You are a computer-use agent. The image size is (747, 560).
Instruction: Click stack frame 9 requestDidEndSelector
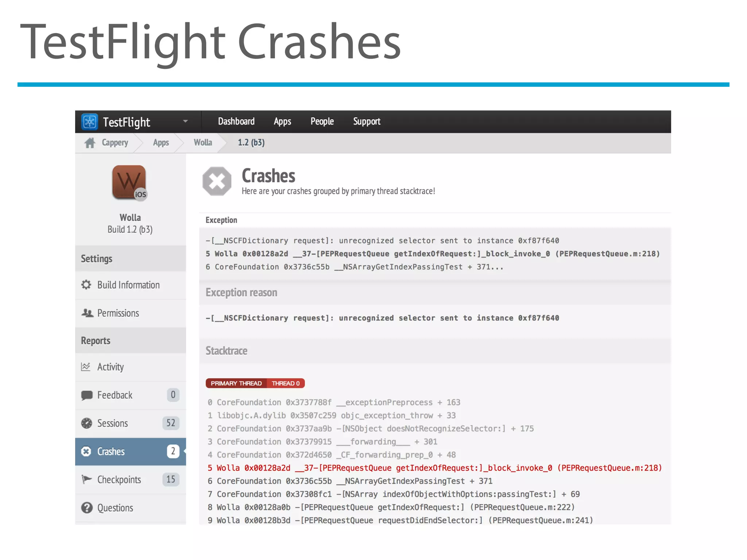pos(400,521)
